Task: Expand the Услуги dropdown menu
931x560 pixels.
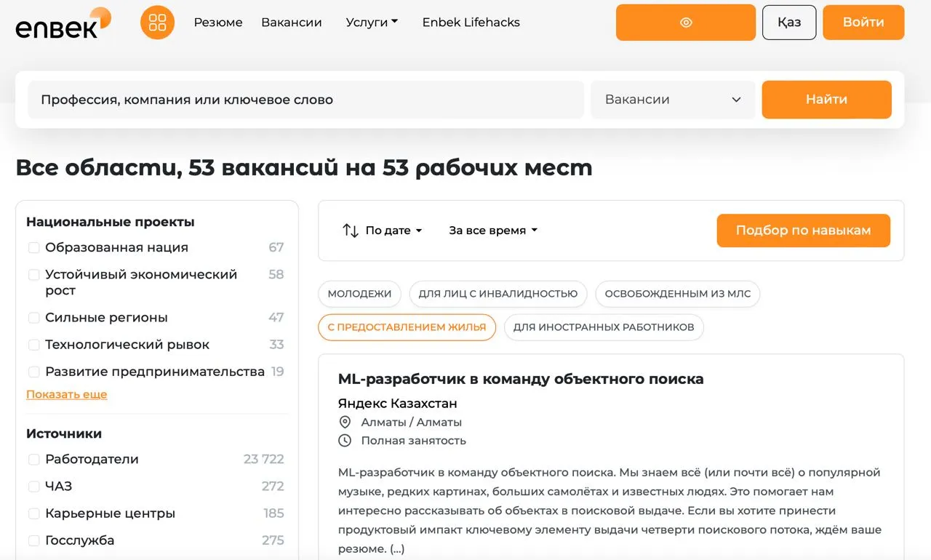Action: [x=372, y=23]
